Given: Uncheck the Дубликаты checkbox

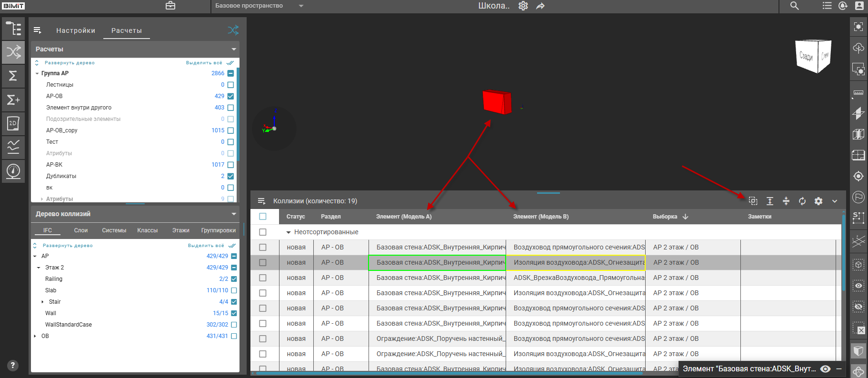Looking at the screenshot, I should (230, 176).
